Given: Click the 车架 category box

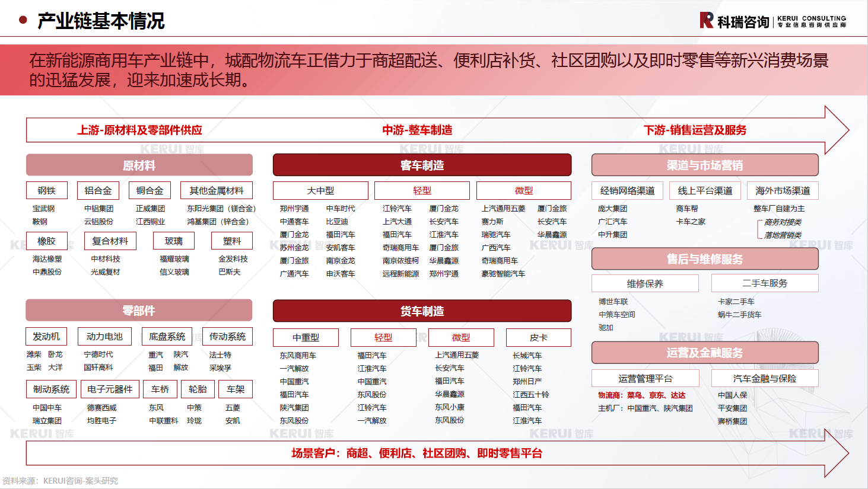Looking at the screenshot, I should coord(236,389).
